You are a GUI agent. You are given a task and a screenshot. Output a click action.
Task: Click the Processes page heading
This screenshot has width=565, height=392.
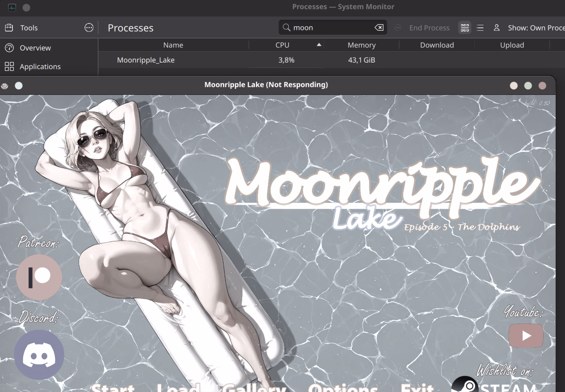[130, 28]
